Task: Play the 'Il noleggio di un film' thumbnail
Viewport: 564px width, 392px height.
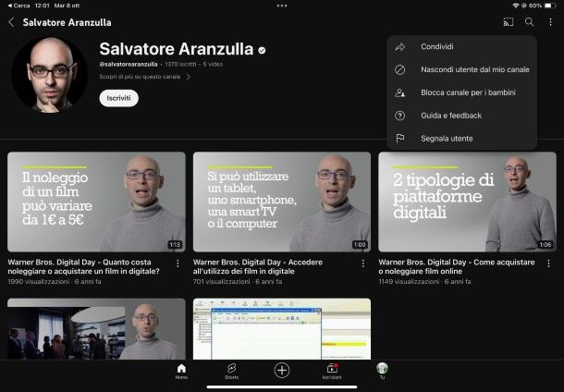Action: 96,202
